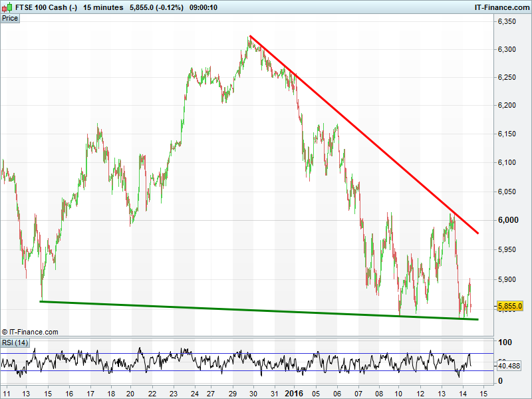The width and height of the screenshot is (532, 399).
Task: Click the 2016 year marker on date axis
Action: 293,392
